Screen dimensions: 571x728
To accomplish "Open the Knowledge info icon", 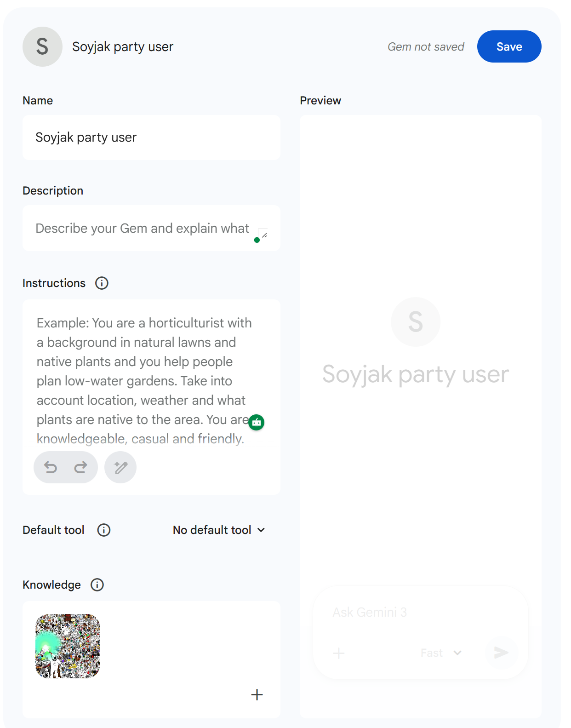I will tap(97, 585).
